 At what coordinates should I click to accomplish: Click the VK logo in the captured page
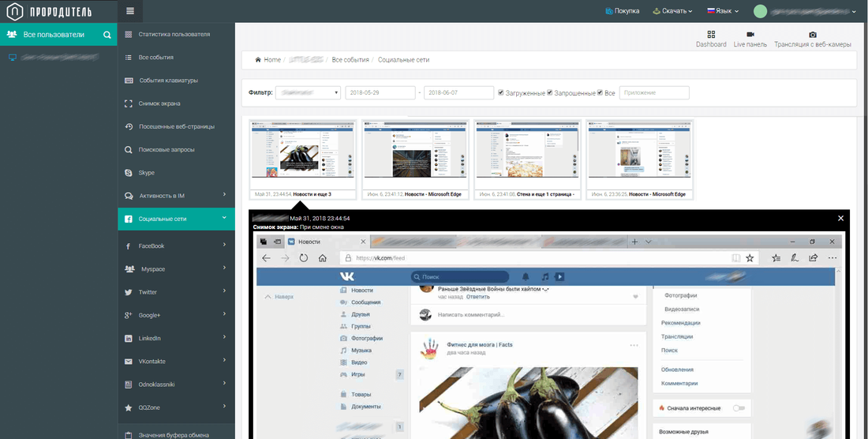click(347, 276)
